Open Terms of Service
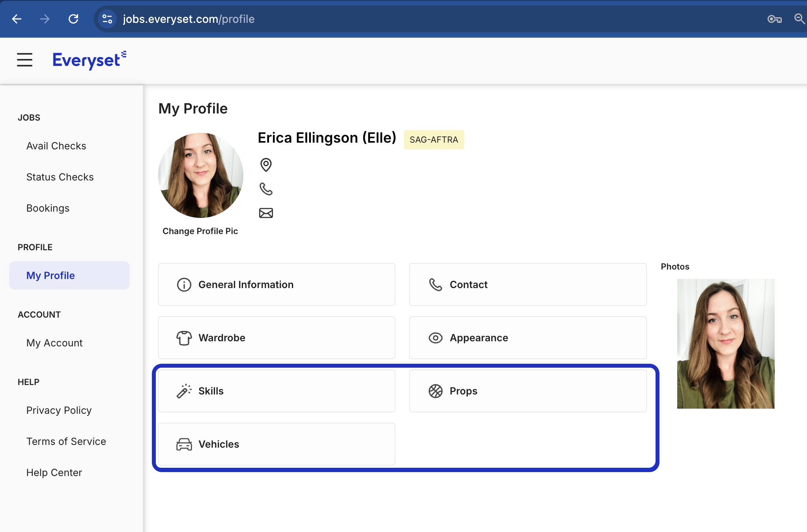Screen dimensions: 807x532 click(66, 441)
